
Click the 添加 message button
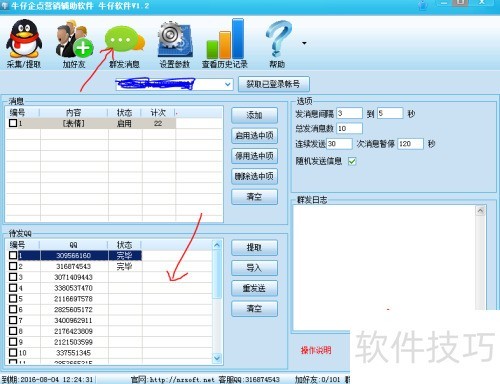(254, 115)
